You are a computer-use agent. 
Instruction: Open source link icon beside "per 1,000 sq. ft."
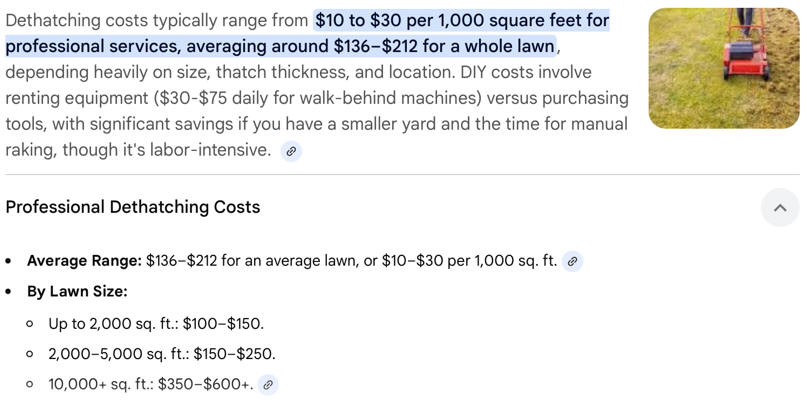tap(572, 261)
